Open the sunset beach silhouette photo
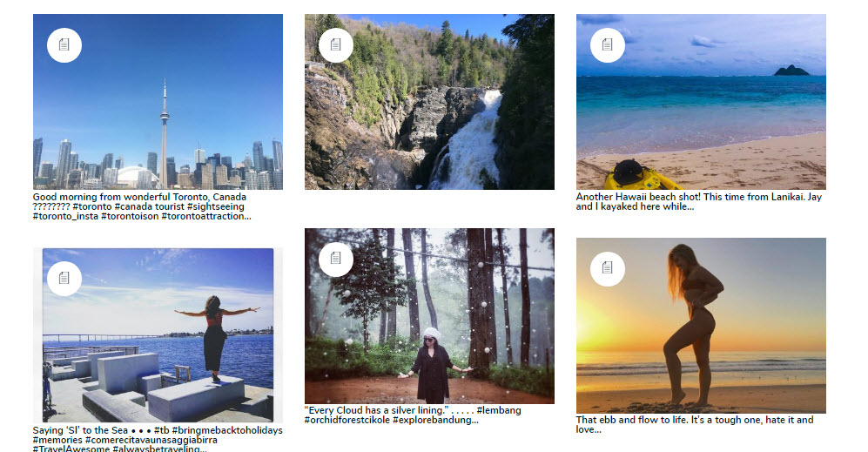The height and width of the screenshot is (452, 868). [x=701, y=326]
